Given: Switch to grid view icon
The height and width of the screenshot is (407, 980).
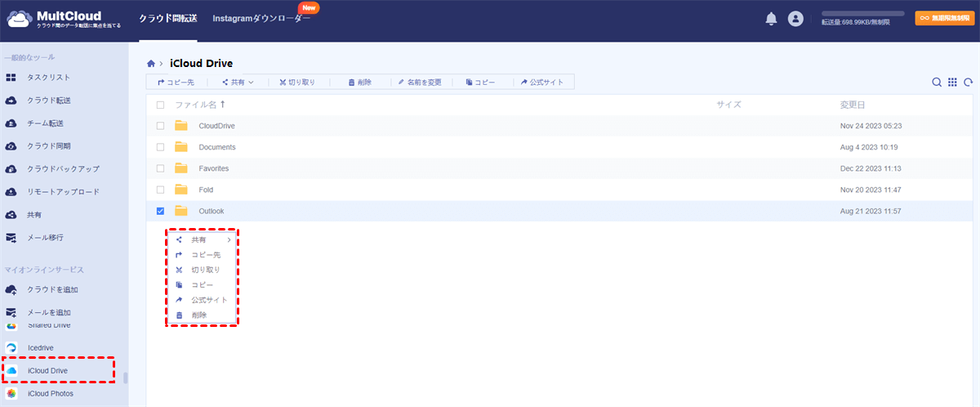Looking at the screenshot, I should pos(952,83).
